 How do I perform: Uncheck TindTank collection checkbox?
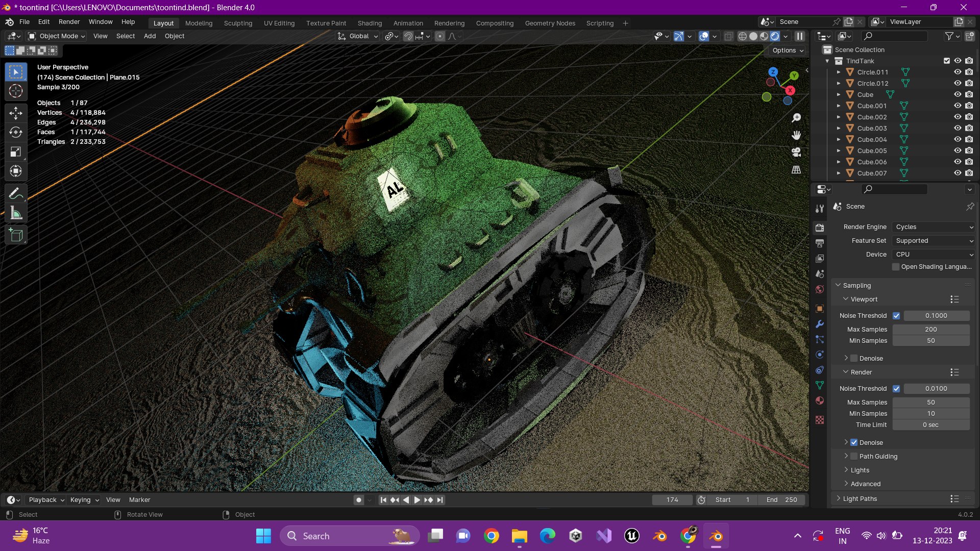coord(947,61)
